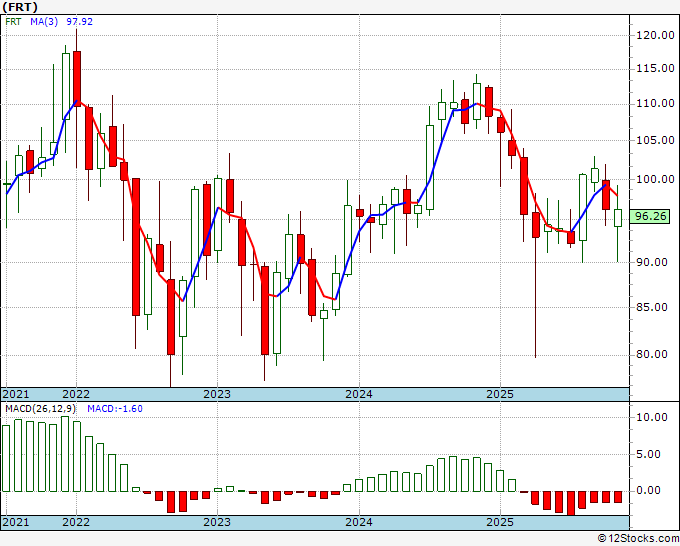Click the red candle with long wick to 80 in 2025
This screenshot has width=680, height=546.
coord(536,225)
